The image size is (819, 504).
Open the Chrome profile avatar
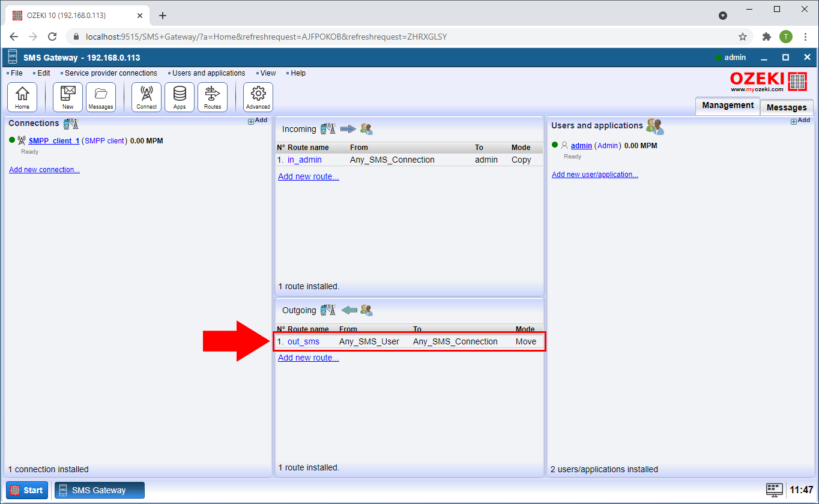(786, 37)
